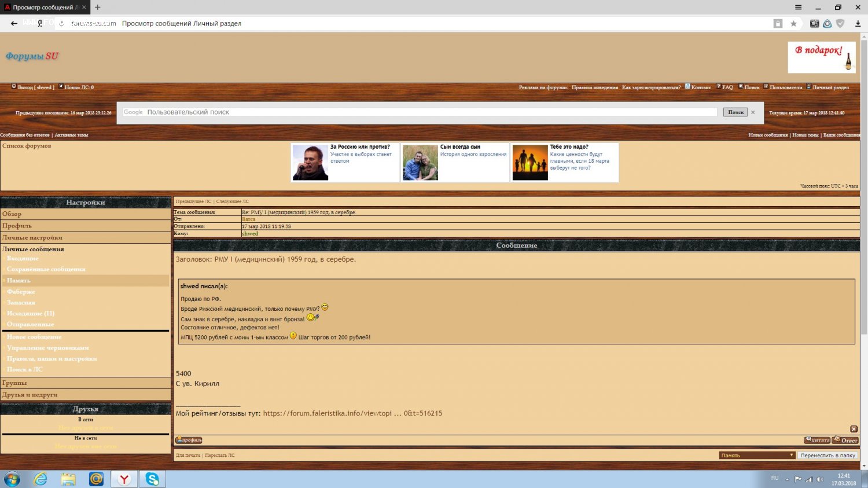Screen dimensions: 868x488
Task: Open the Входящие inbox folder
Action: point(23,258)
